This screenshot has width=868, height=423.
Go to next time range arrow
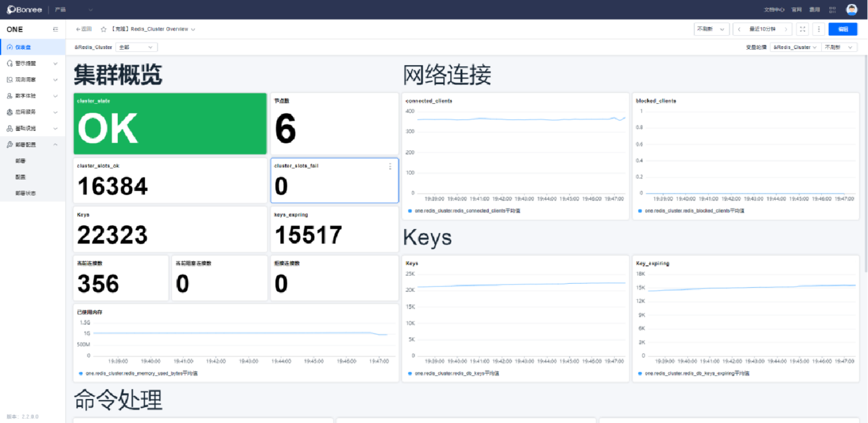coord(786,29)
